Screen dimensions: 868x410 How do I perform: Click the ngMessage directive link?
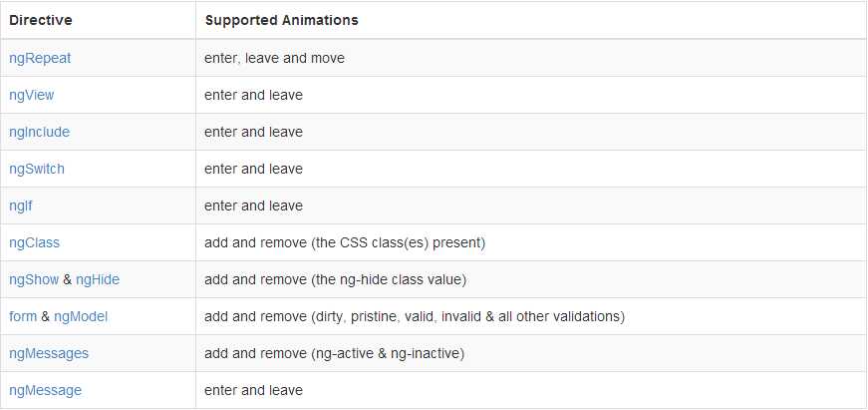[46, 390]
